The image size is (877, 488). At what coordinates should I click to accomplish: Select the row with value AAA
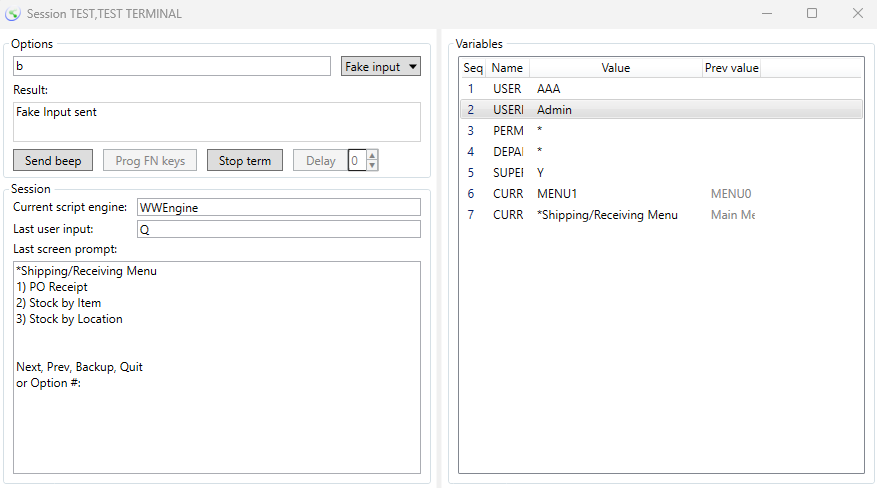[x=660, y=89]
